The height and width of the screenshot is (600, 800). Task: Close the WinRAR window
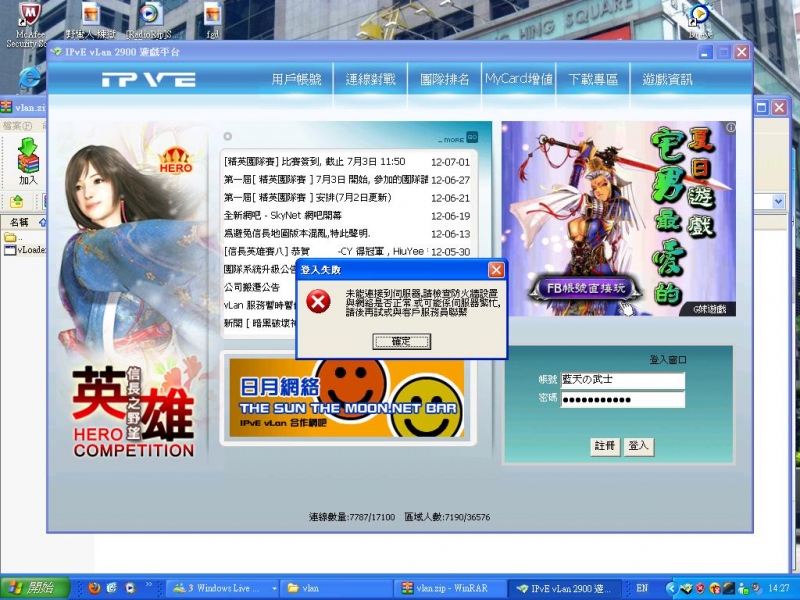[x=779, y=108]
